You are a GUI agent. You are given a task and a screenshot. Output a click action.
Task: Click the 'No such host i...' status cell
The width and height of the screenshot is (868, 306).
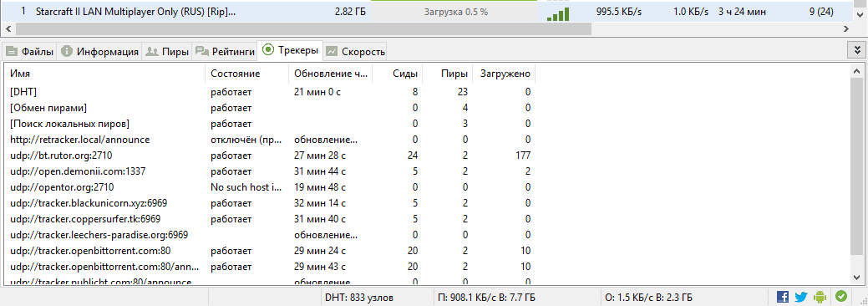(246, 187)
